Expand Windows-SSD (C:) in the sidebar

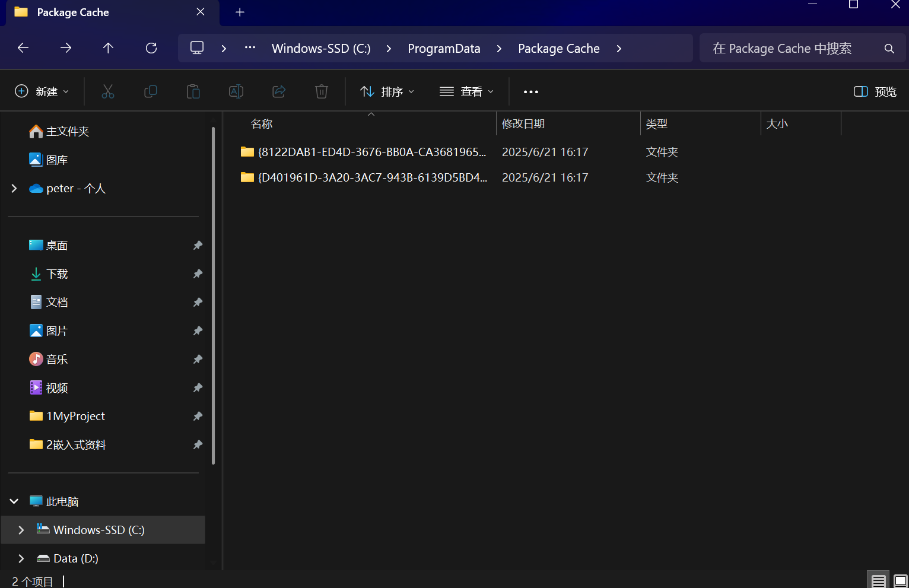tap(21, 530)
